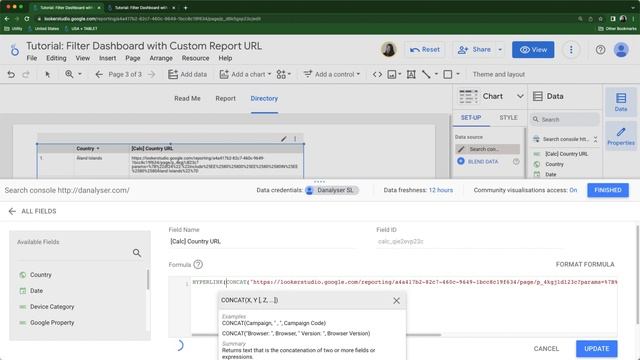The height and width of the screenshot is (360, 640).
Task: Open the Formula help question mark
Action: [198, 264]
